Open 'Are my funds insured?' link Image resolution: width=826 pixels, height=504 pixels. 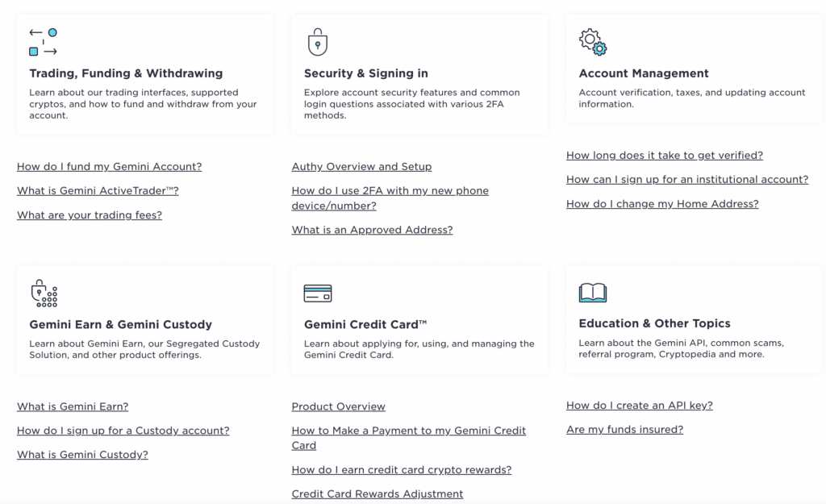[x=624, y=430]
